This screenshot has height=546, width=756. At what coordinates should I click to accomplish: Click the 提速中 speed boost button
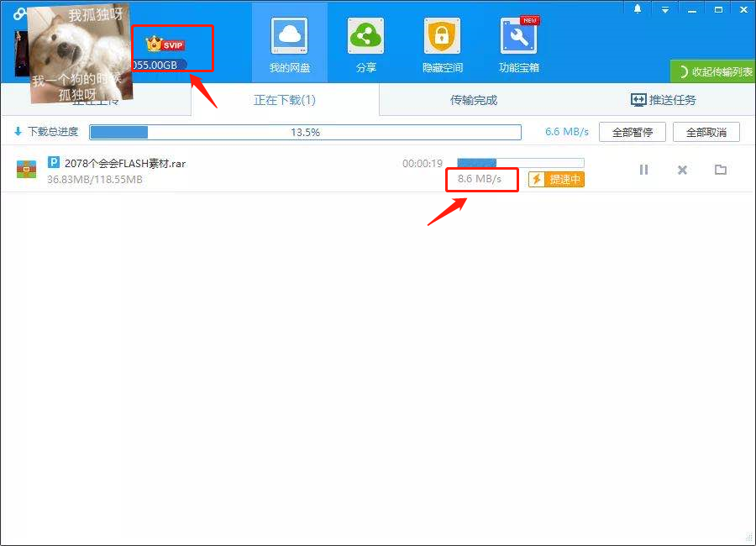tap(556, 180)
